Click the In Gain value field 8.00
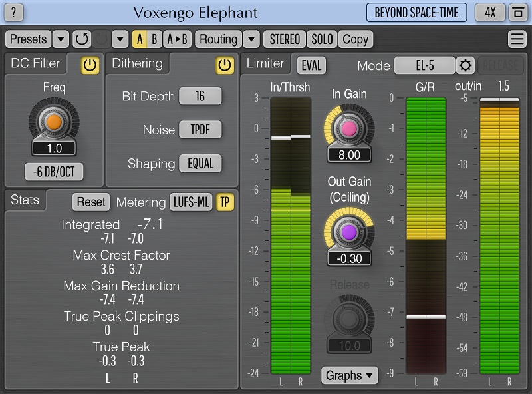 350,155
